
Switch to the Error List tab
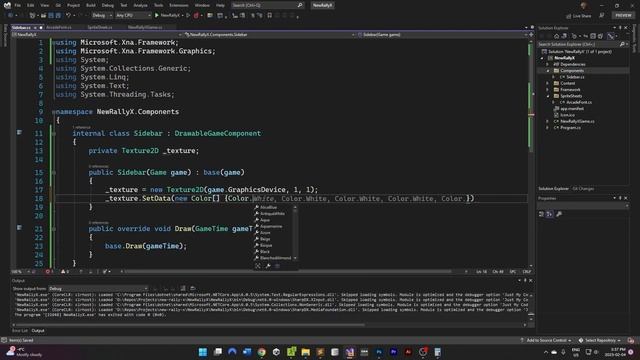pos(20,331)
